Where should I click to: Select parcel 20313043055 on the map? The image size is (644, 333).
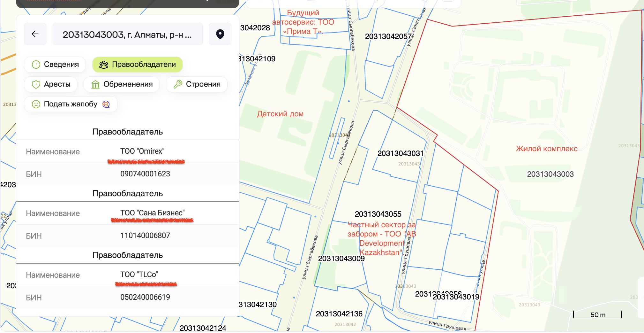378,214
